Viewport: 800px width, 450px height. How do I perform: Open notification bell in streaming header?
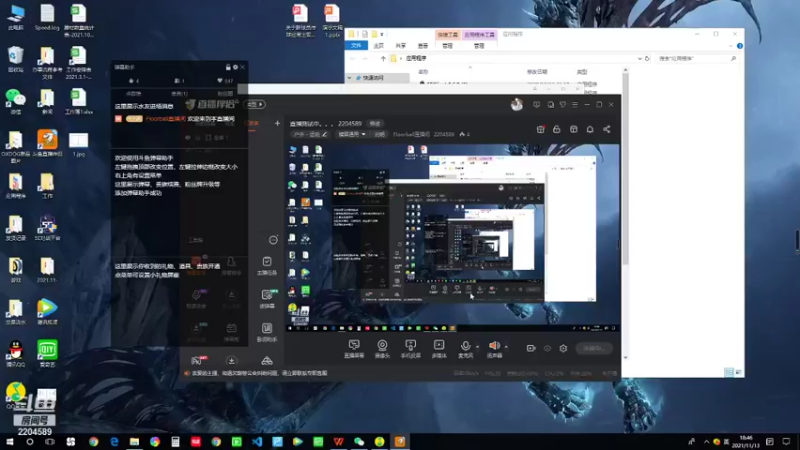click(x=590, y=130)
